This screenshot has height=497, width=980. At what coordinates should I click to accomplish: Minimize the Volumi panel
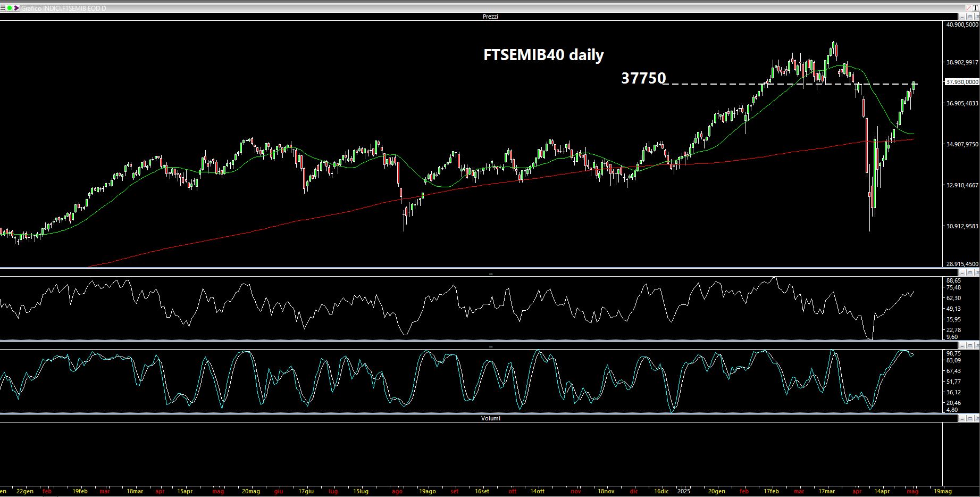[x=962, y=418]
